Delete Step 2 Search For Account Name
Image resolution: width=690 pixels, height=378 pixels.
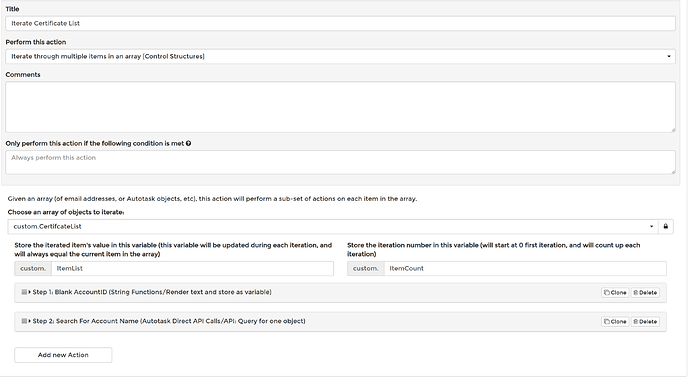(645, 322)
